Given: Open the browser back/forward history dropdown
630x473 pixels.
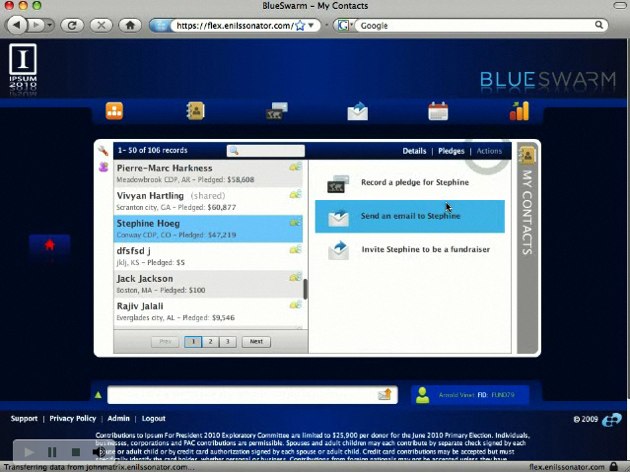Looking at the screenshot, I should 50,24.
